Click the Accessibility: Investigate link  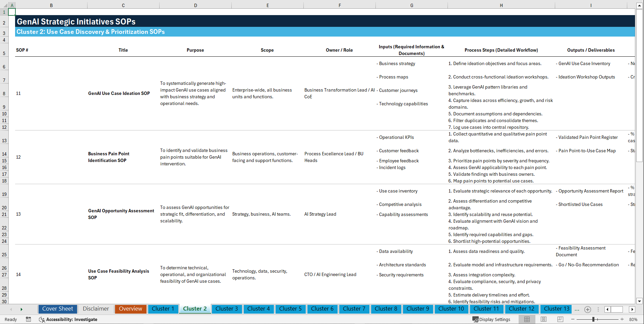[72, 320]
